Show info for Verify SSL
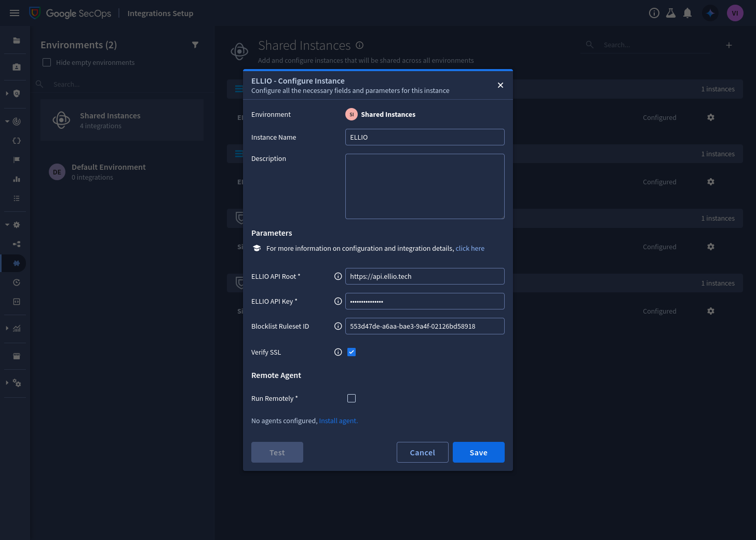Image resolution: width=756 pixels, height=540 pixels. [x=338, y=352]
